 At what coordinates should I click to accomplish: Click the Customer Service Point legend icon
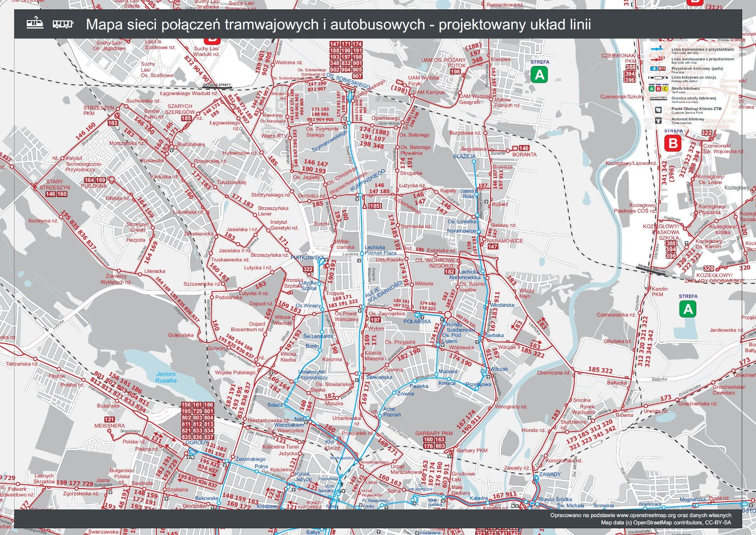coord(658,110)
